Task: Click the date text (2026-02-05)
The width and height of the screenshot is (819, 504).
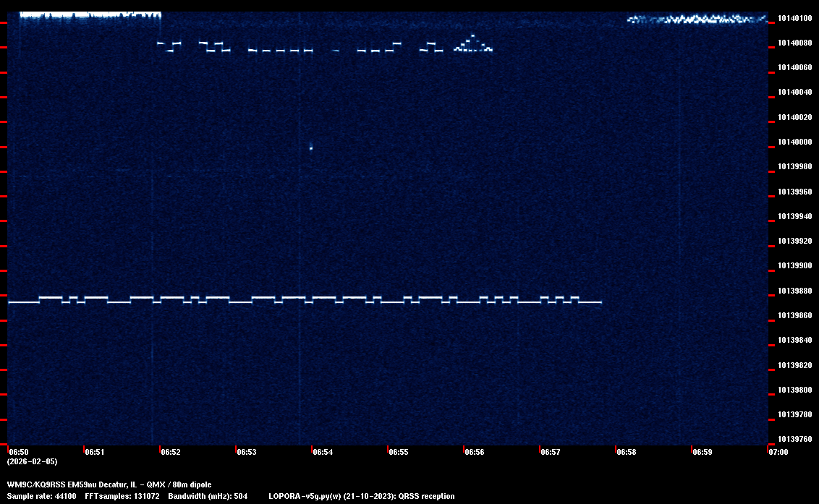Action: [33, 461]
